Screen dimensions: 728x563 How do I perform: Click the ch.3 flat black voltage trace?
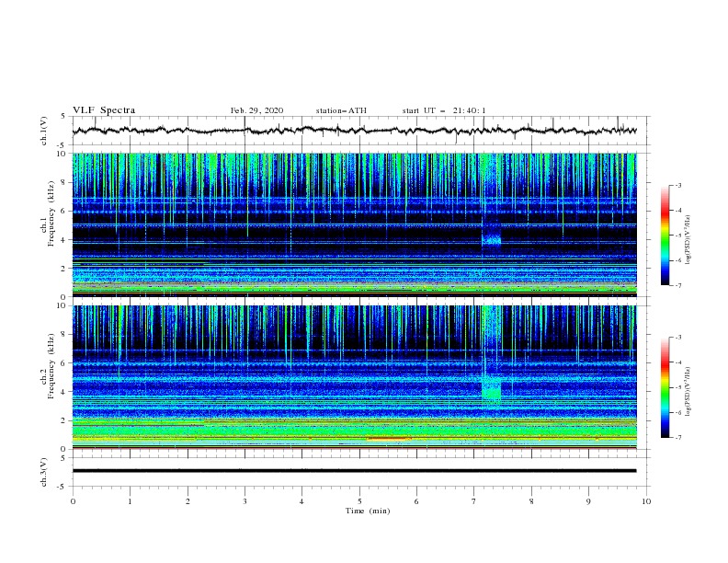coord(354,471)
